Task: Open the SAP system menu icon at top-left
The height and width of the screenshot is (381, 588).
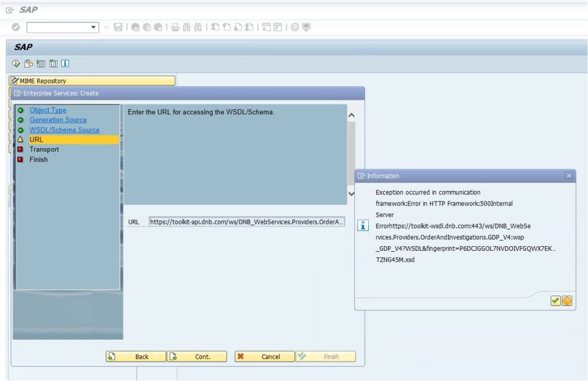Action: 10,10
